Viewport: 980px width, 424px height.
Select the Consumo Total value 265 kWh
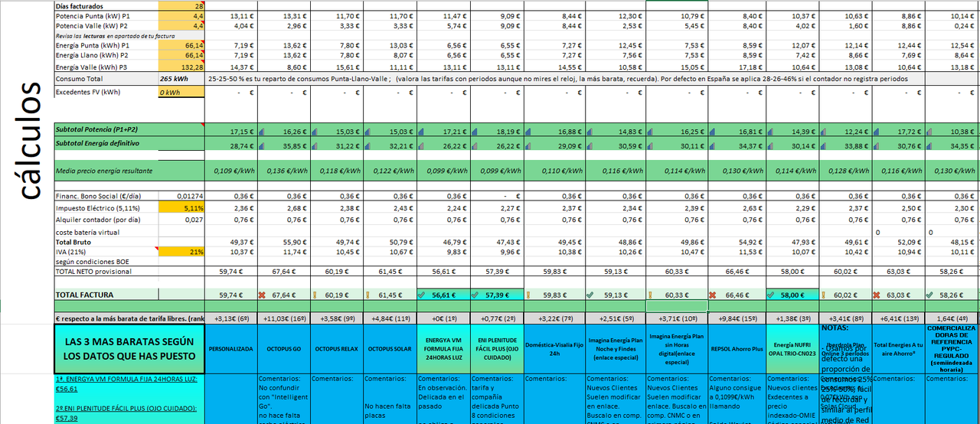(181, 78)
